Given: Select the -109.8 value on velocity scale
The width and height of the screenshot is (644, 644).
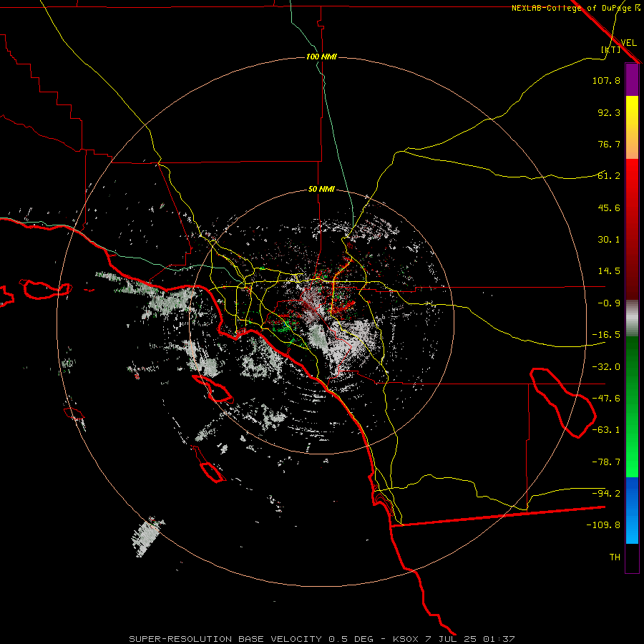Looking at the screenshot, I should pyautogui.click(x=603, y=525).
